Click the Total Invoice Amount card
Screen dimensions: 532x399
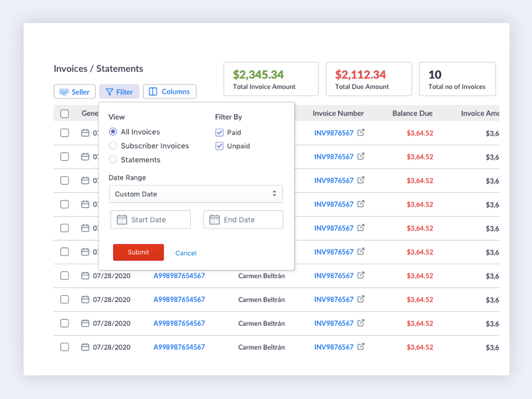point(271,78)
